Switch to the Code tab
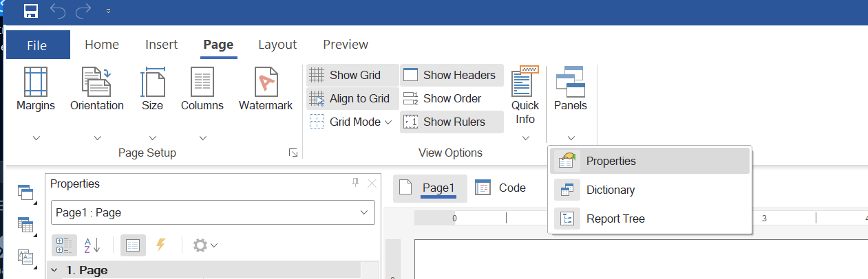This screenshot has height=279, width=868. [502, 188]
